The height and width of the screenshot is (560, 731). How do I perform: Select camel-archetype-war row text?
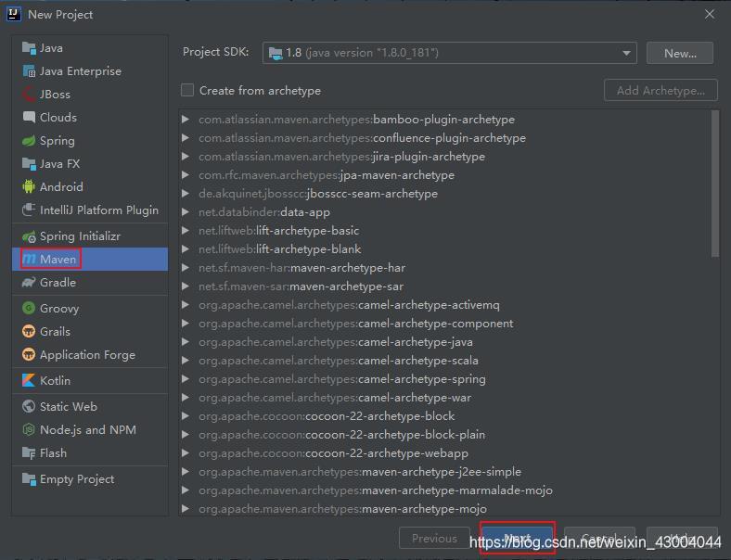pos(335,398)
